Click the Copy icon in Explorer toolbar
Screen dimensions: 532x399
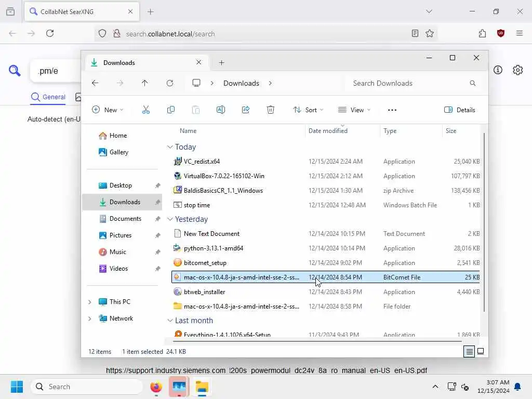click(x=170, y=110)
